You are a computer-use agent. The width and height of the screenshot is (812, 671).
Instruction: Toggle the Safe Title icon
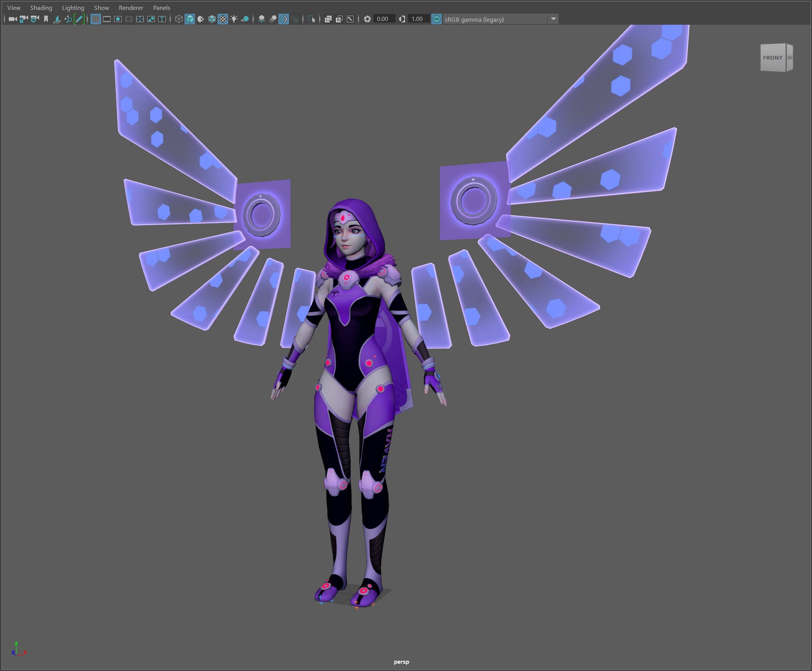point(162,19)
